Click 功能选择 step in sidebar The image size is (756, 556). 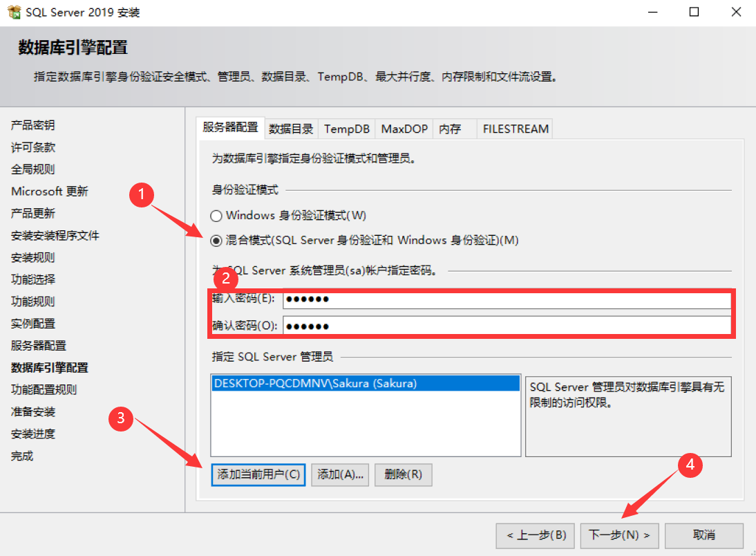pos(32,279)
